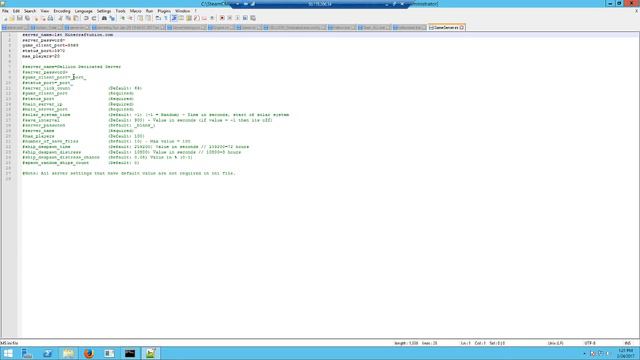Click Run Macro Multiple Times icon
The height and width of the screenshot is (360, 640).
tap(245, 18)
